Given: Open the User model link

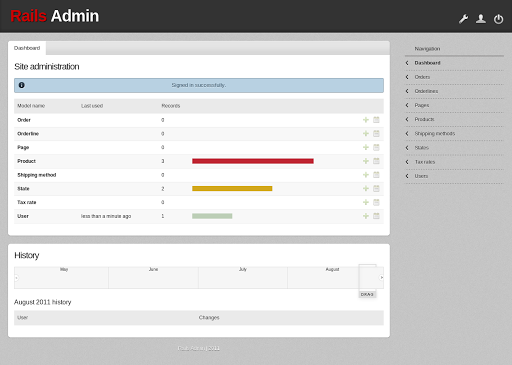Looking at the screenshot, I should coord(23,216).
